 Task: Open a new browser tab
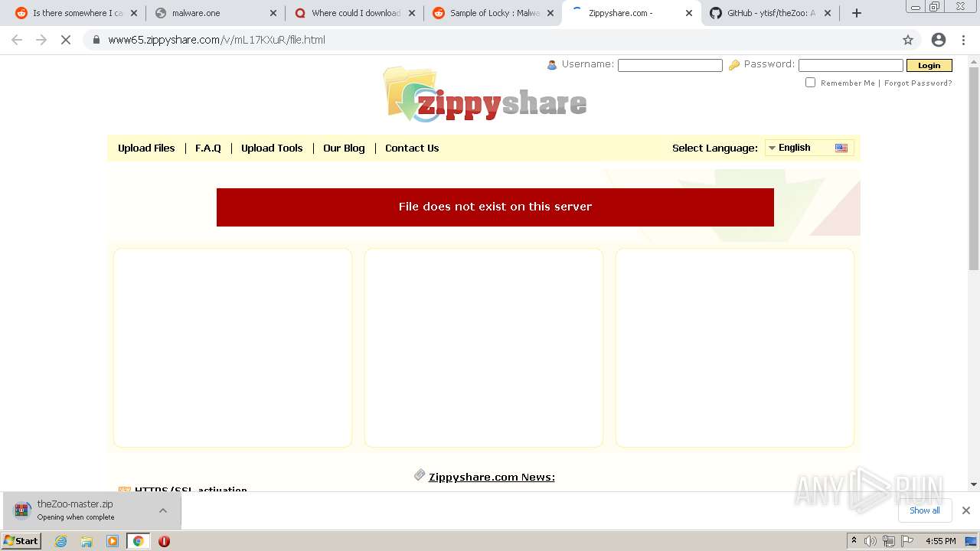click(857, 13)
